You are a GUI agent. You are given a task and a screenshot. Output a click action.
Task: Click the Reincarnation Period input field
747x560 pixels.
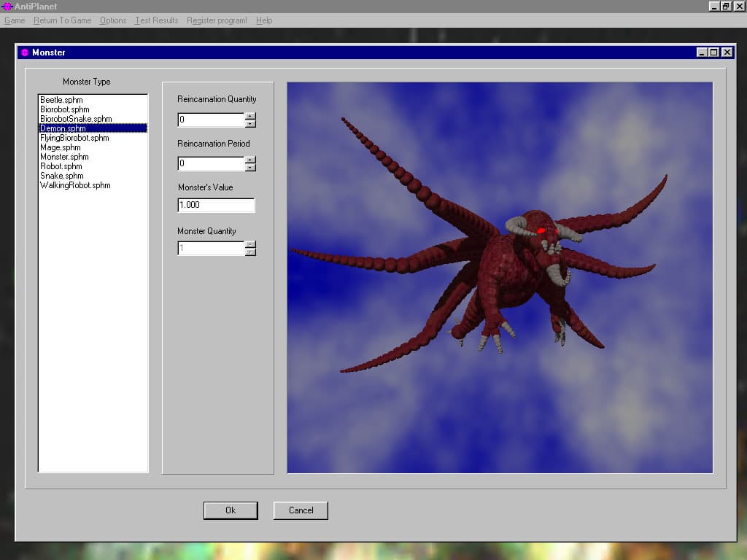pyautogui.click(x=211, y=163)
